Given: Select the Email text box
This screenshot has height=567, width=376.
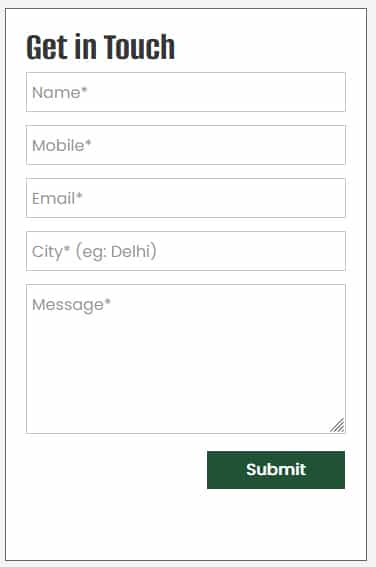Looking at the screenshot, I should [x=186, y=198].
